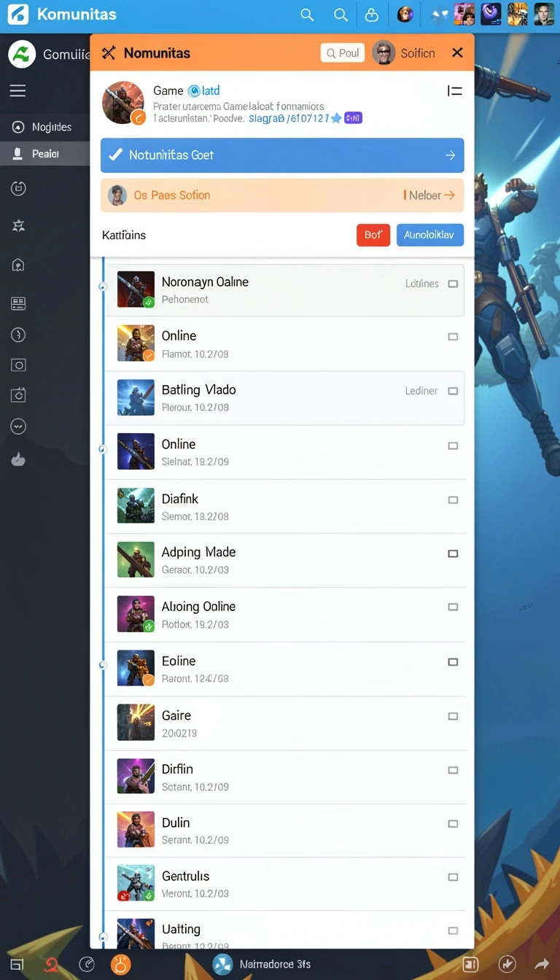Viewport: 560px width, 980px height.
Task: Select the Dulin list entry
Action: pos(285,831)
